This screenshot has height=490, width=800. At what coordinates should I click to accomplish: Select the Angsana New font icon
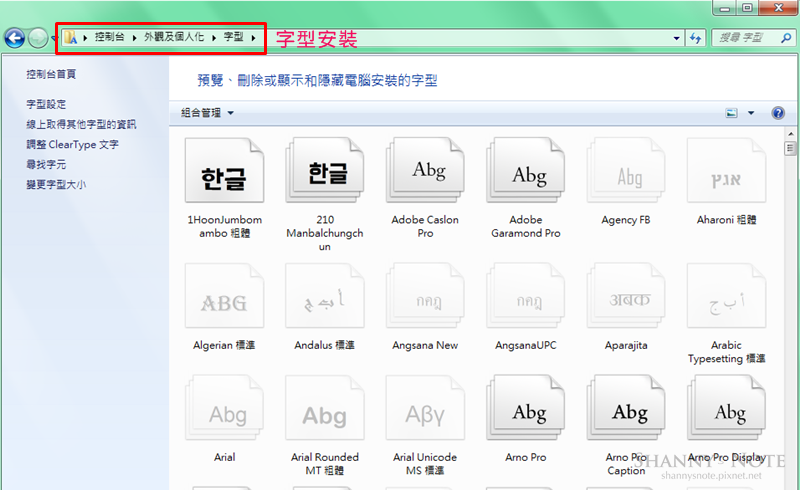point(425,296)
